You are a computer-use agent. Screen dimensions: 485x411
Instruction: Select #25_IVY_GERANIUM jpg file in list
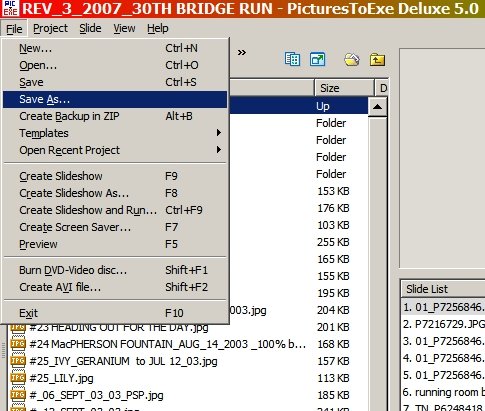(123, 361)
